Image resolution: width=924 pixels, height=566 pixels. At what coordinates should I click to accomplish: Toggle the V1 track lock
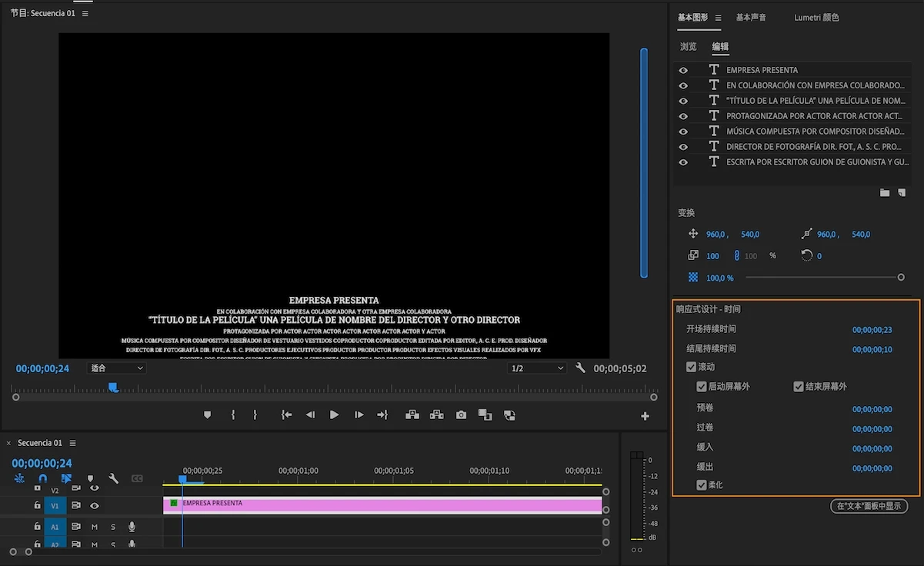(x=37, y=505)
